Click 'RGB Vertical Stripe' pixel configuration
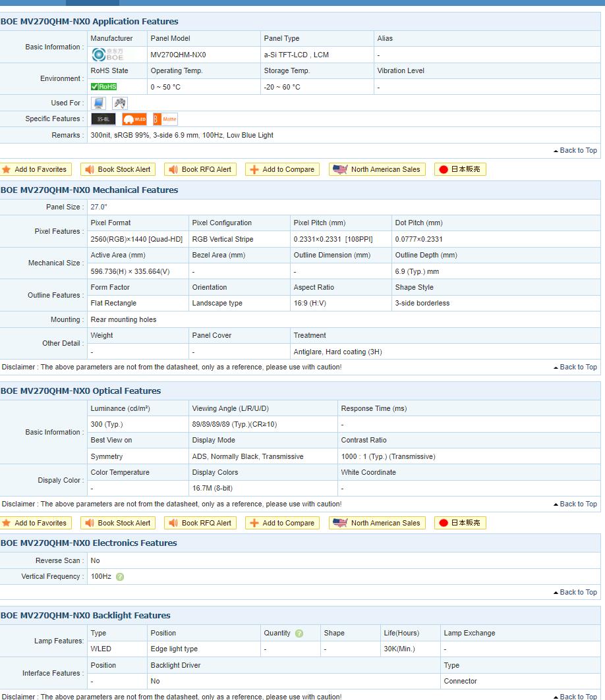The image size is (605, 700). click(x=223, y=239)
